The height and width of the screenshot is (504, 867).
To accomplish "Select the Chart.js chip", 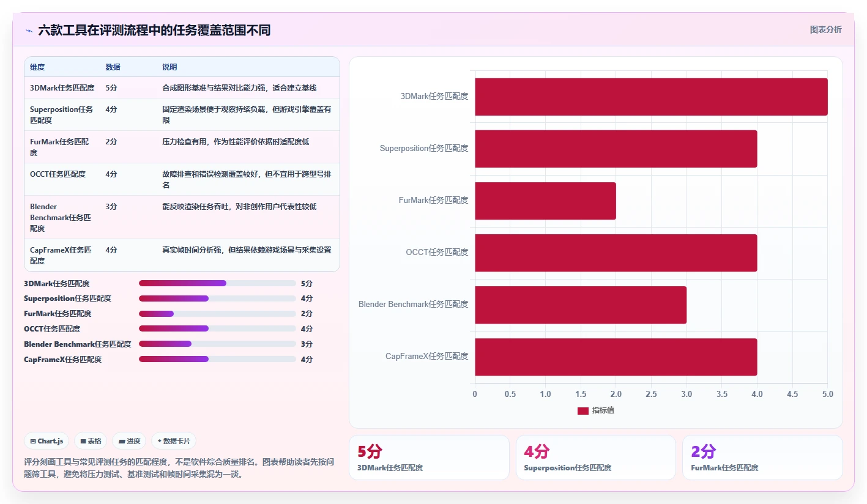I will [x=47, y=441].
